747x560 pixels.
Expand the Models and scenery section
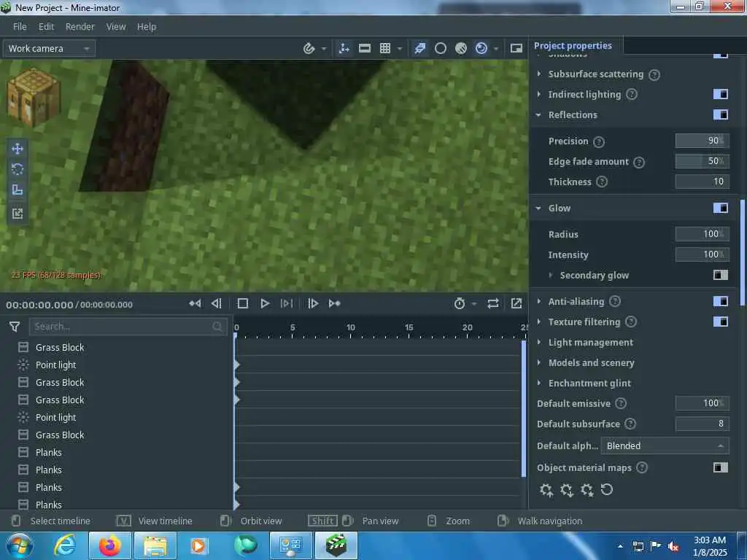pyautogui.click(x=539, y=363)
